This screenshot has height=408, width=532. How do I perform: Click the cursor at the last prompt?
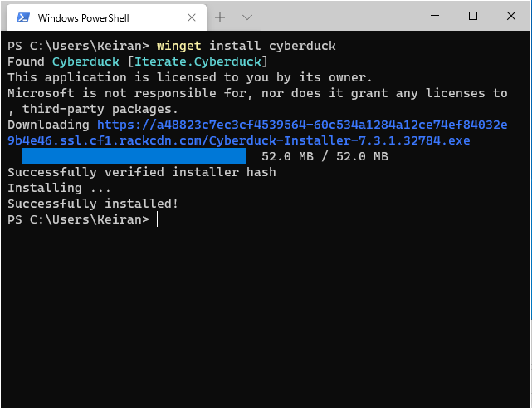(x=158, y=219)
